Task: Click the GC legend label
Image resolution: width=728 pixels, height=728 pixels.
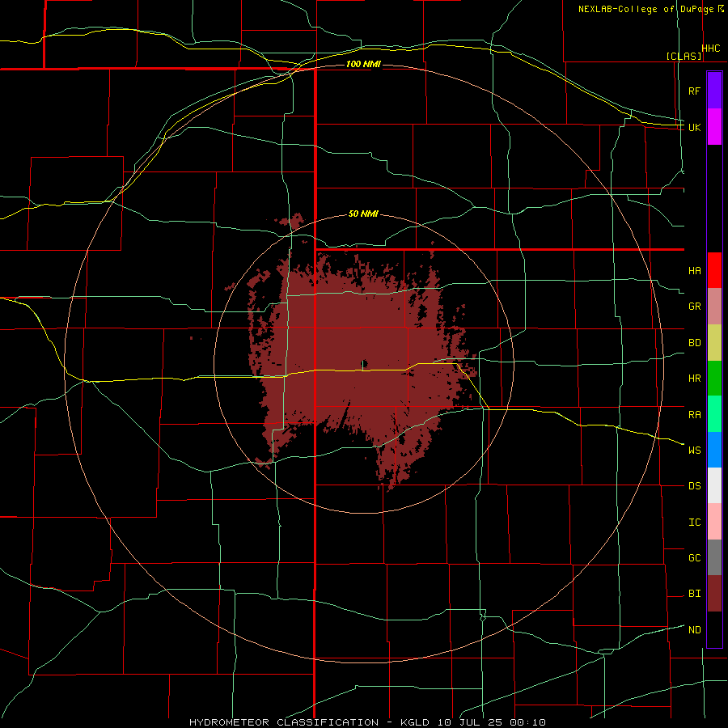Action: click(x=694, y=558)
